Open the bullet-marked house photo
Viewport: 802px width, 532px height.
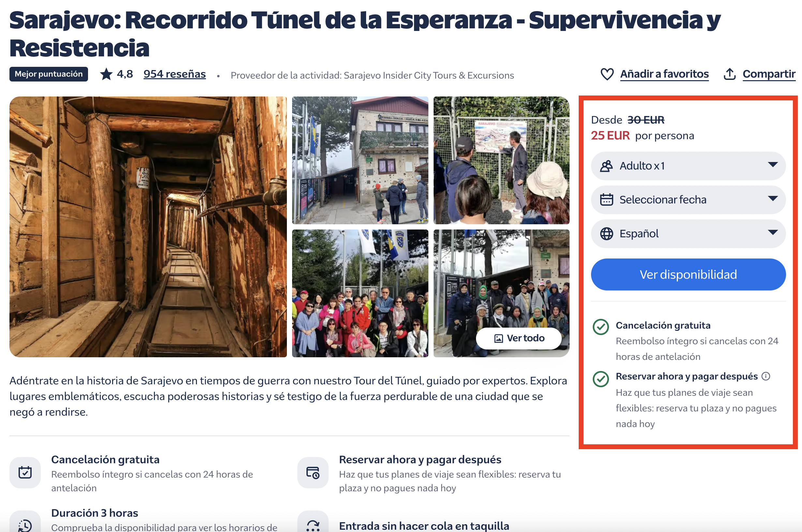[x=360, y=160]
